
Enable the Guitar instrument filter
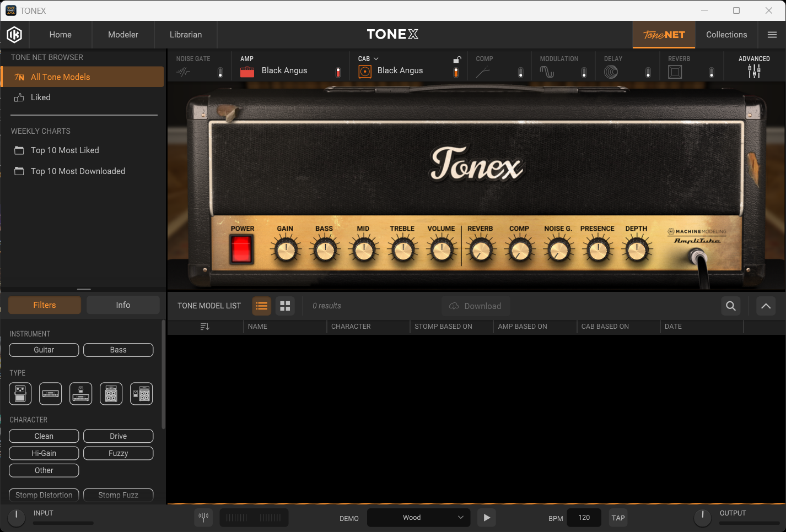[44, 350]
